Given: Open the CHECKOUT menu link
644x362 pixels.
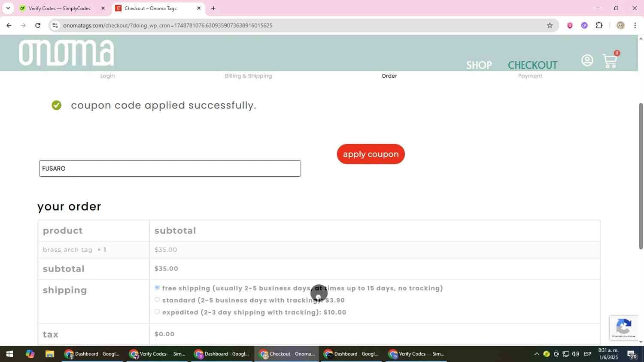Looking at the screenshot, I should coord(532,65).
